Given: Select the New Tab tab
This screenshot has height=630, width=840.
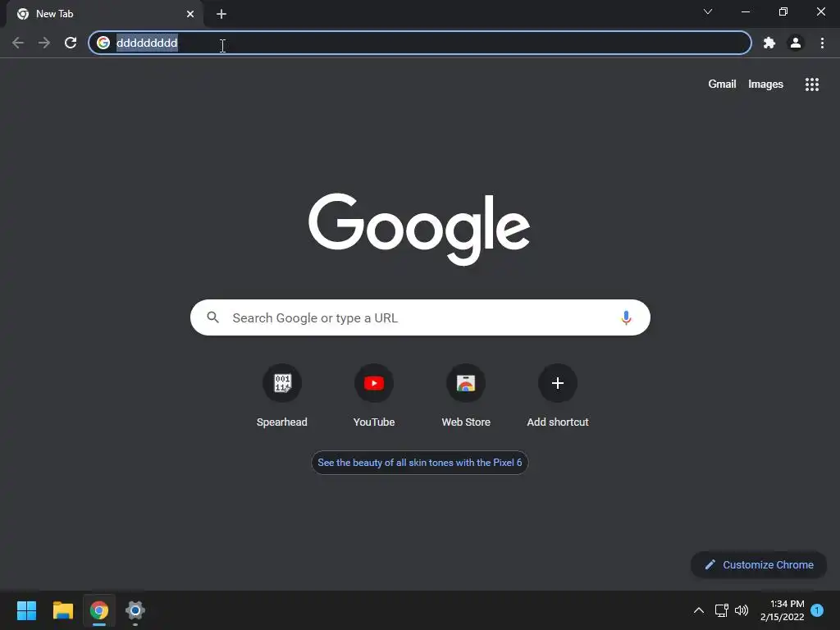Looking at the screenshot, I should click(105, 14).
